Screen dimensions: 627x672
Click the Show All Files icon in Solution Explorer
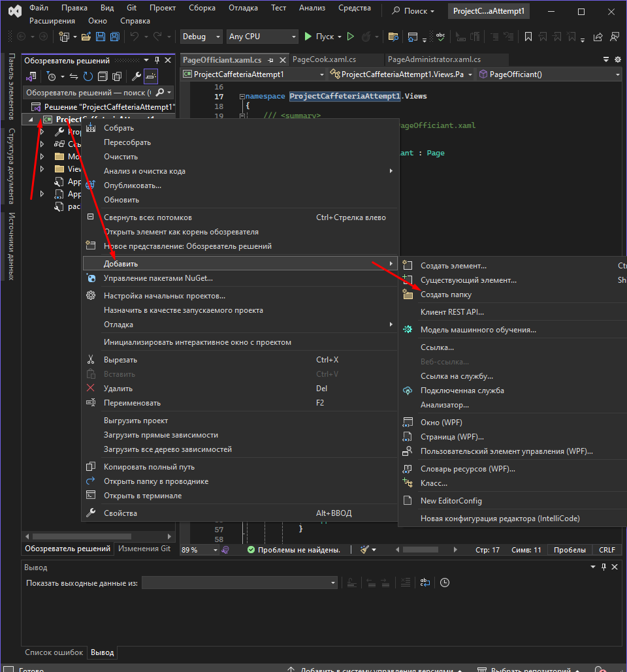[x=116, y=76]
